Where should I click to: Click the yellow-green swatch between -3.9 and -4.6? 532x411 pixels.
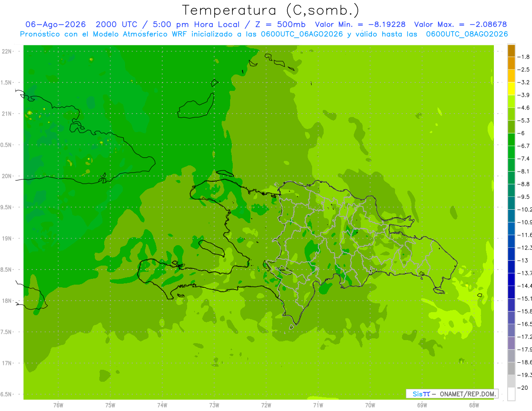tap(511, 102)
